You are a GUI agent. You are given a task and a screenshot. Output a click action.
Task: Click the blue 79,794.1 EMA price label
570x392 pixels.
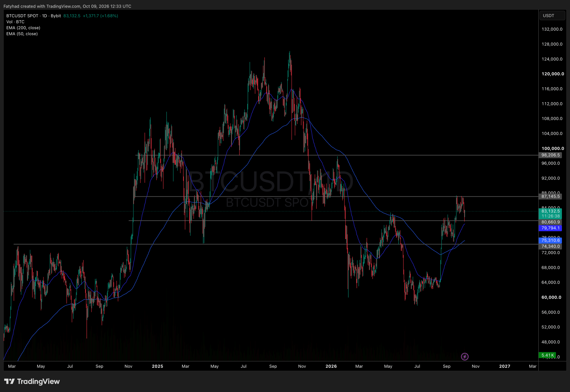tap(551, 228)
